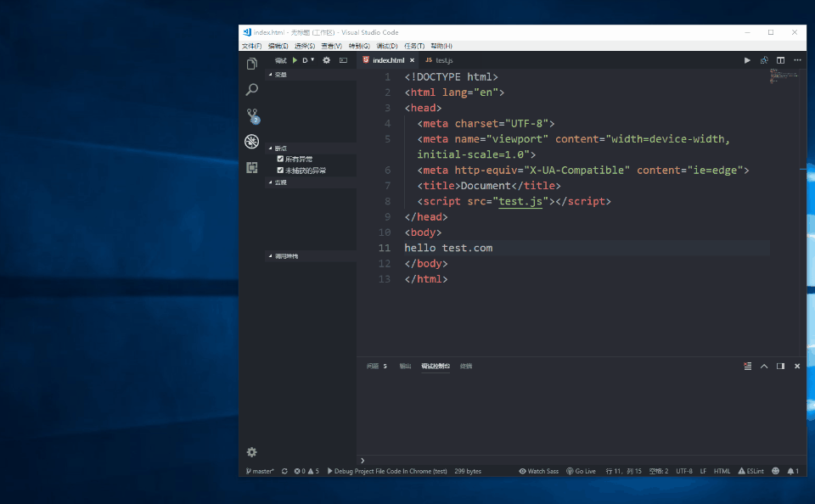Open the debug configuration dropdown
This screenshot has height=504, width=815.
(x=308, y=60)
